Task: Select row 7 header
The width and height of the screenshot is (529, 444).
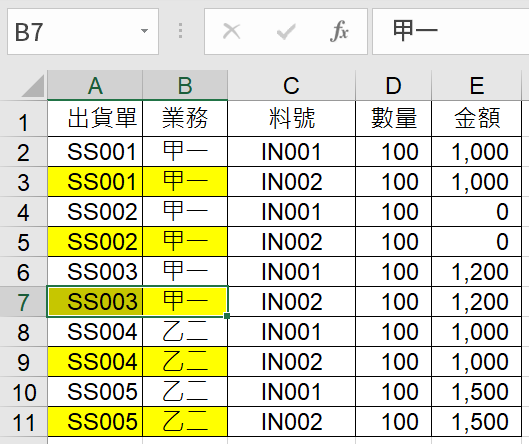Action: click(24, 302)
